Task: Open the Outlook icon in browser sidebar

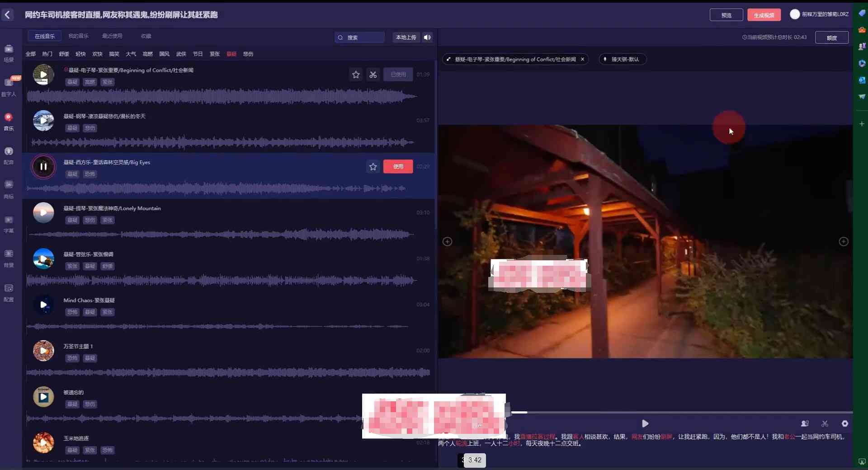Action: point(862,80)
